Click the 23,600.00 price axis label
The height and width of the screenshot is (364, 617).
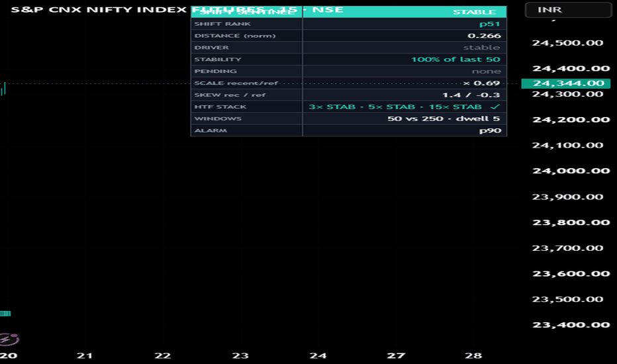pos(571,273)
